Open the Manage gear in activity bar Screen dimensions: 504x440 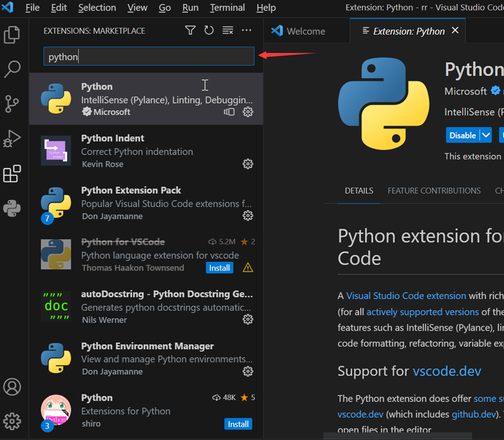point(12,421)
